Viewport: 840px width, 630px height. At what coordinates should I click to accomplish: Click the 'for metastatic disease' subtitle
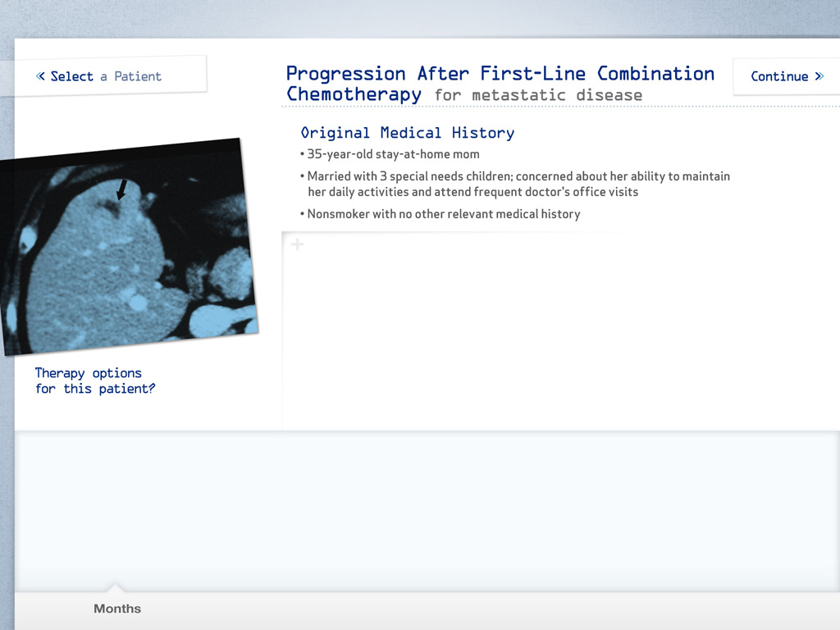tap(538, 95)
